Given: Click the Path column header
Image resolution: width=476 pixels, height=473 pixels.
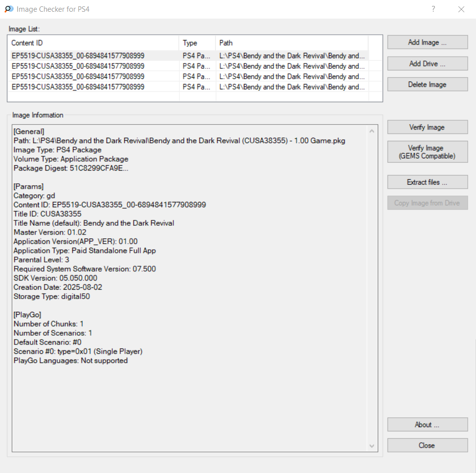Looking at the screenshot, I should [291, 43].
